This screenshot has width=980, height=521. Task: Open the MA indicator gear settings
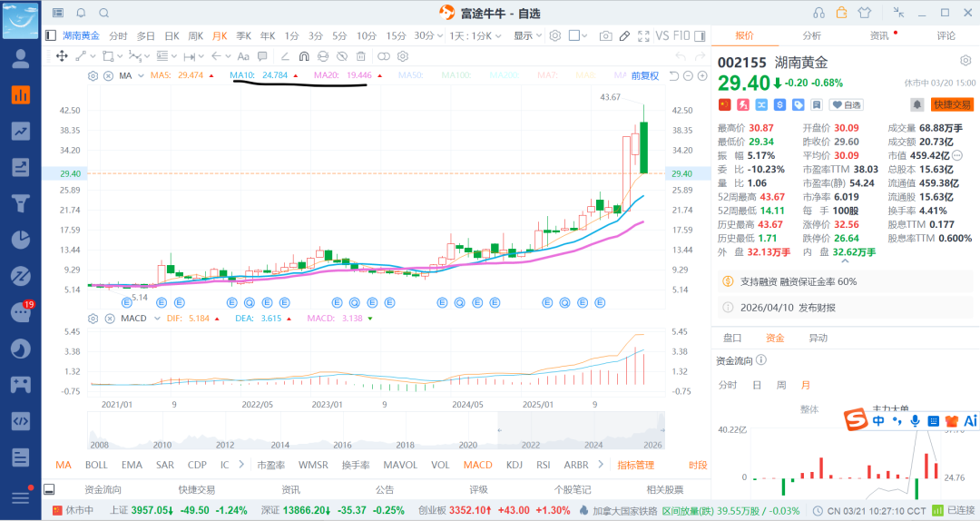pyautogui.click(x=93, y=75)
